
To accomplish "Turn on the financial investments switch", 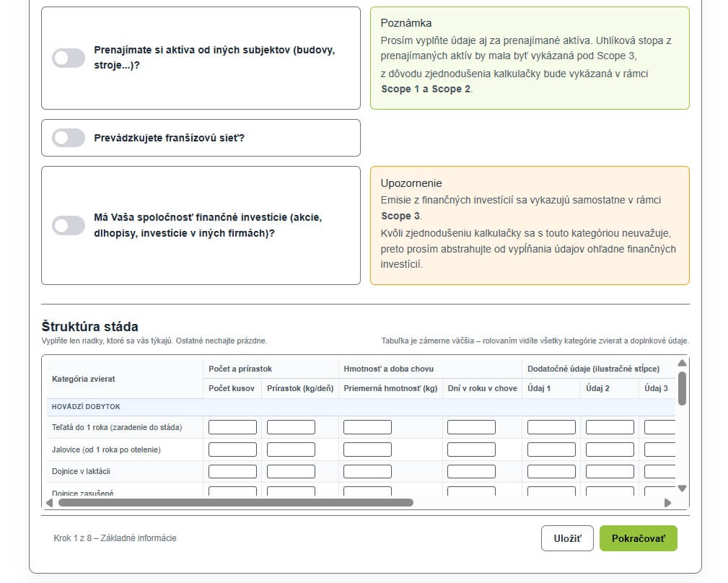I will [69, 226].
